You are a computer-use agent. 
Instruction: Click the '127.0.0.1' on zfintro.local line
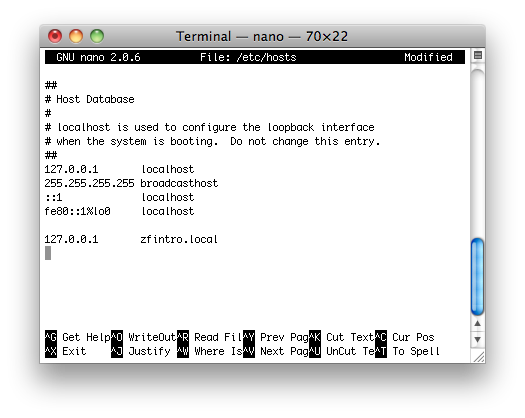[x=71, y=239]
